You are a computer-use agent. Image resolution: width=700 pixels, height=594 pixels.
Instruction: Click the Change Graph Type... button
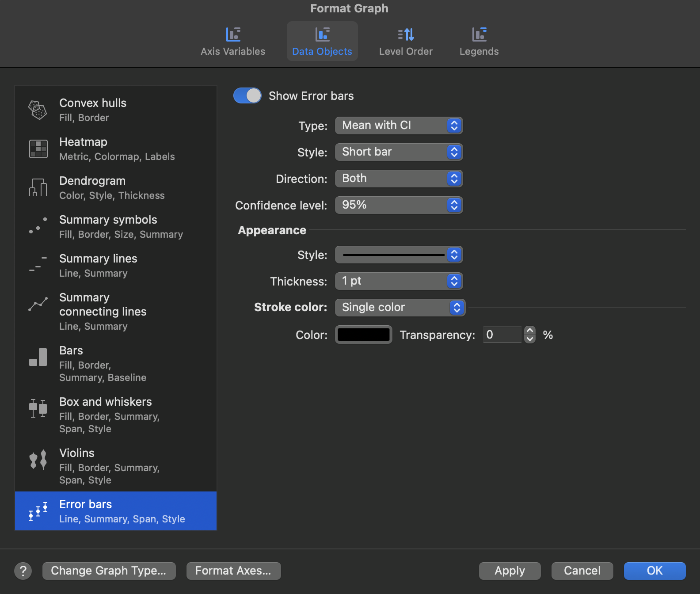tap(109, 571)
